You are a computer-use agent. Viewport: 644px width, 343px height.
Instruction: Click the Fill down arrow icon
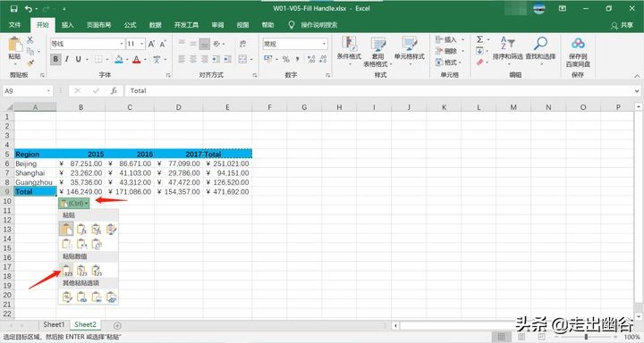click(x=479, y=51)
